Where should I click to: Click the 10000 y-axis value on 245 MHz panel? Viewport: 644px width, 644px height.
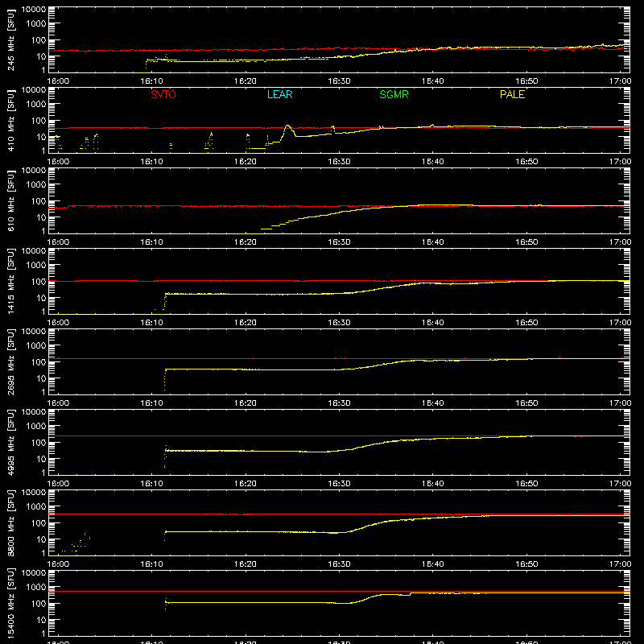[x=34, y=10]
